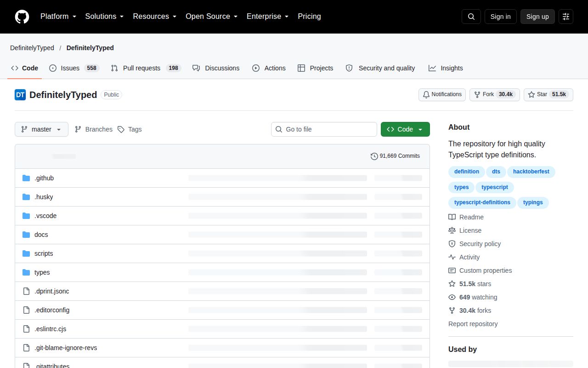
Task: Click the Sign up button
Action: point(537,17)
